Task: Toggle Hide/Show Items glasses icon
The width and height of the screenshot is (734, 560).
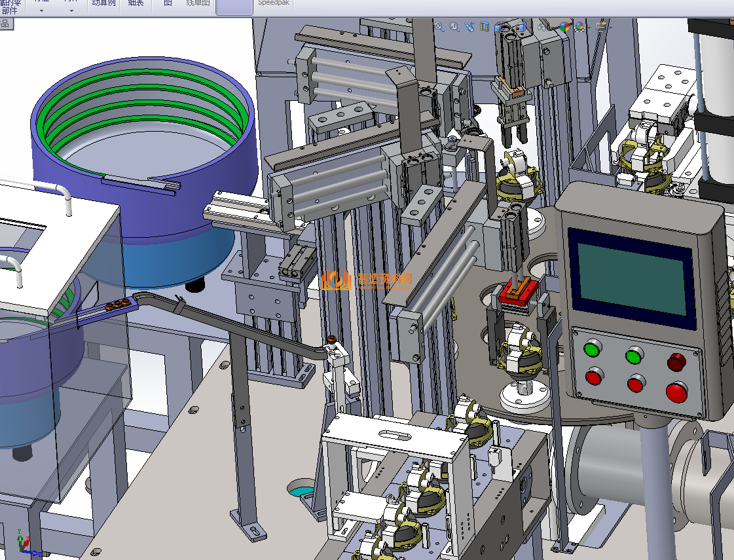Action: pos(541,27)
